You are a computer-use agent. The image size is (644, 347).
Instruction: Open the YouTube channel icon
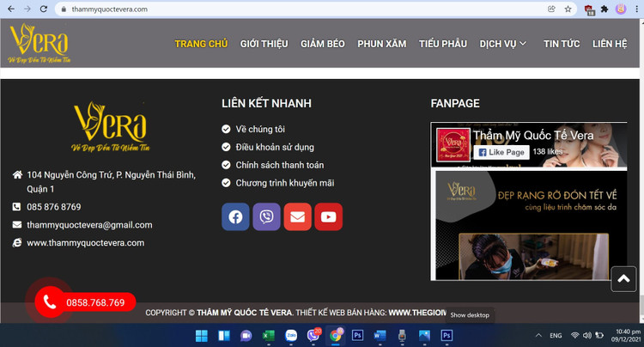tap(328, 216)
